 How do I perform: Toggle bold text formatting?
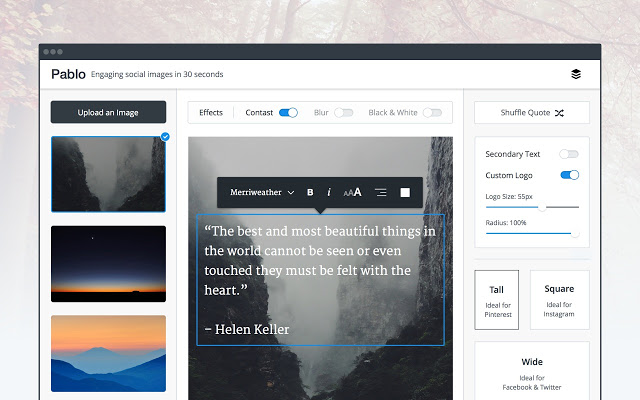pos(310,192)
